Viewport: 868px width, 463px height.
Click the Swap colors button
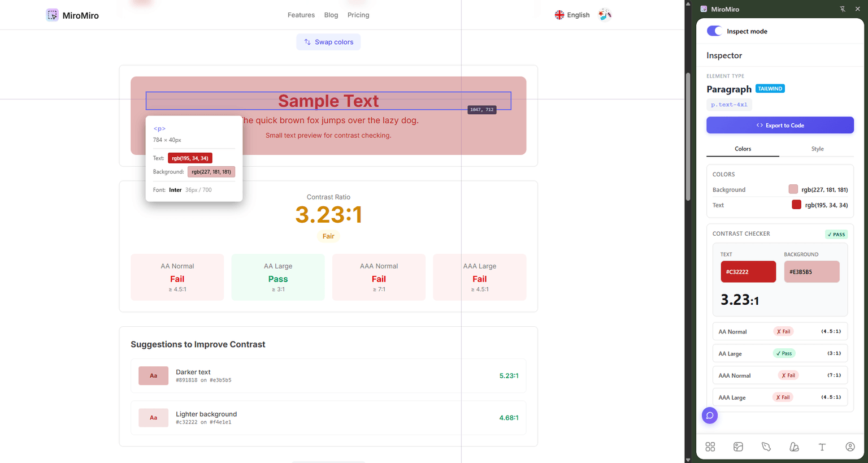(x=328, y=41)
